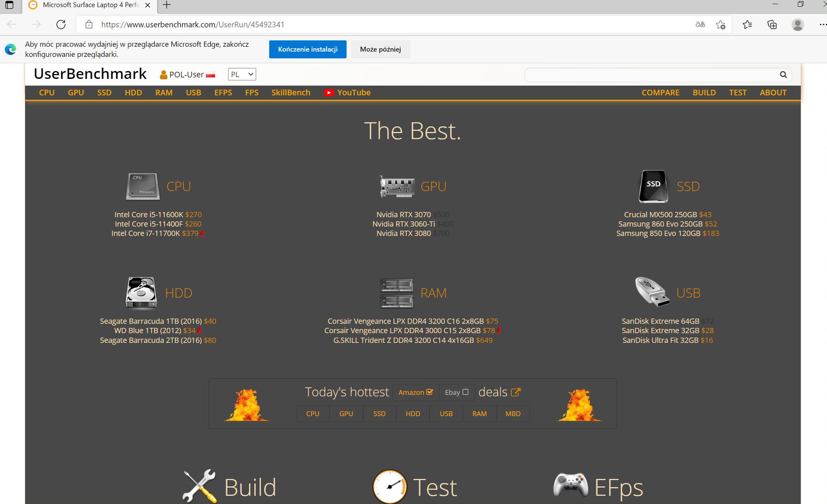
Task: Select the MBD hottest deals tab
Action: click(513, 414)
